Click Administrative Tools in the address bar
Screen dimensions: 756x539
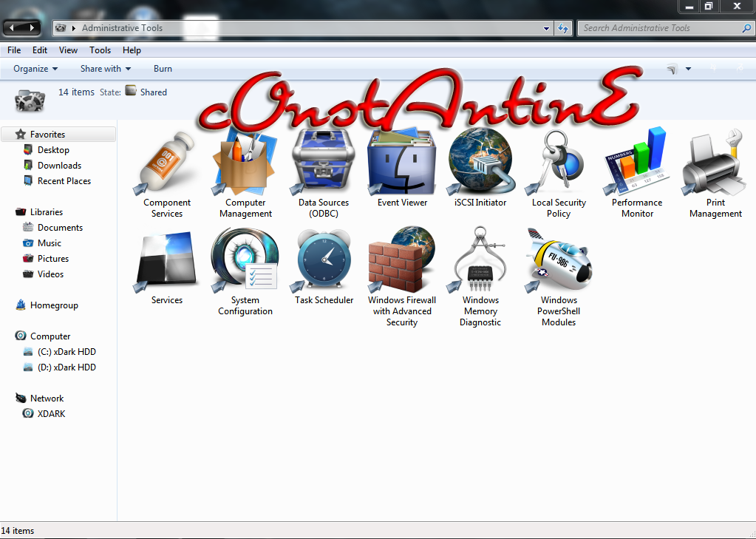122,28
